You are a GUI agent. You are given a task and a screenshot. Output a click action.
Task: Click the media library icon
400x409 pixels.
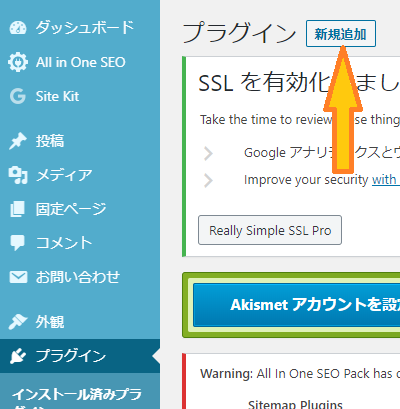pos(18,175)
